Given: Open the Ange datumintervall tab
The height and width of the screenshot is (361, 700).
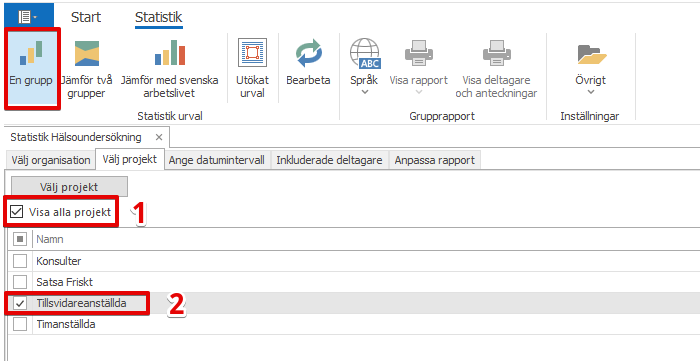Looking at the screenshot, I should coord(217,160).
